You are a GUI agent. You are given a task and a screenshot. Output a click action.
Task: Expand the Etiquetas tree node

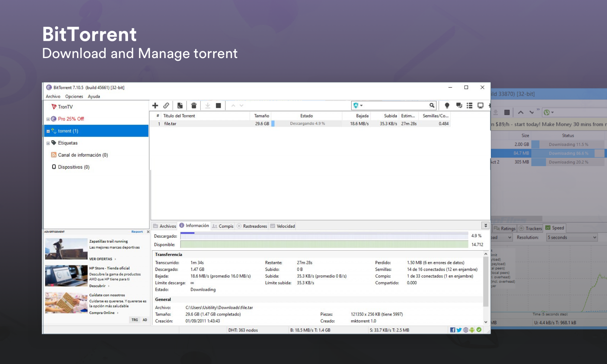(x=48, y=143)
